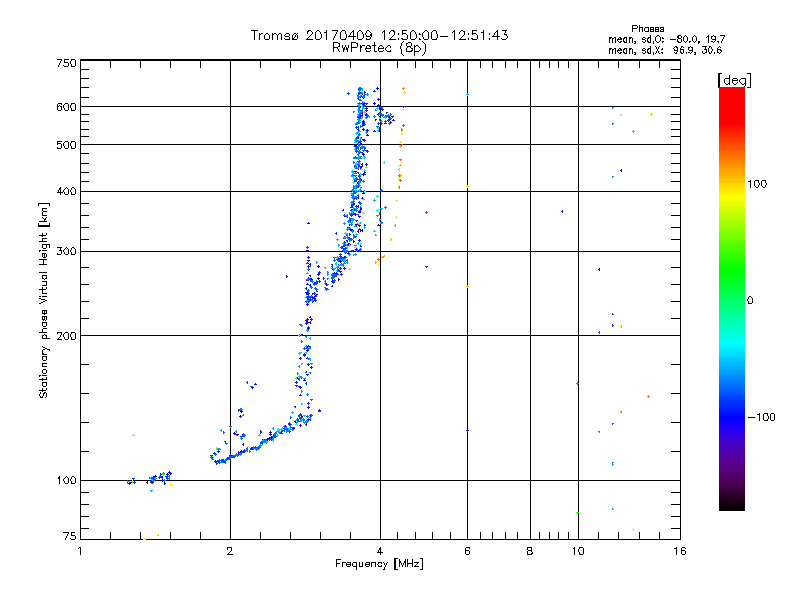Image resolution: width=800 pixels, height=600 pixels.
Task: Click the x-axis tick label "8"
Action: click(x=530, y=551)
